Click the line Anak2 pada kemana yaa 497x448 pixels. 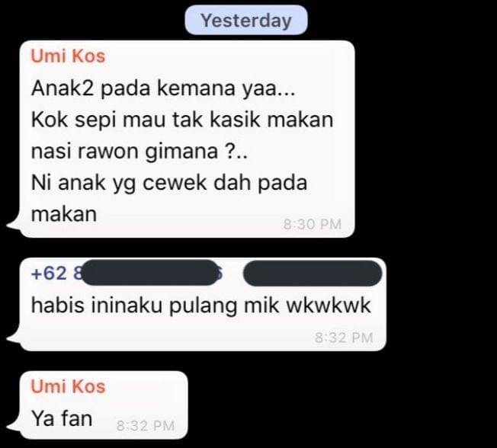pyautogui.click(x=163, y=88)
